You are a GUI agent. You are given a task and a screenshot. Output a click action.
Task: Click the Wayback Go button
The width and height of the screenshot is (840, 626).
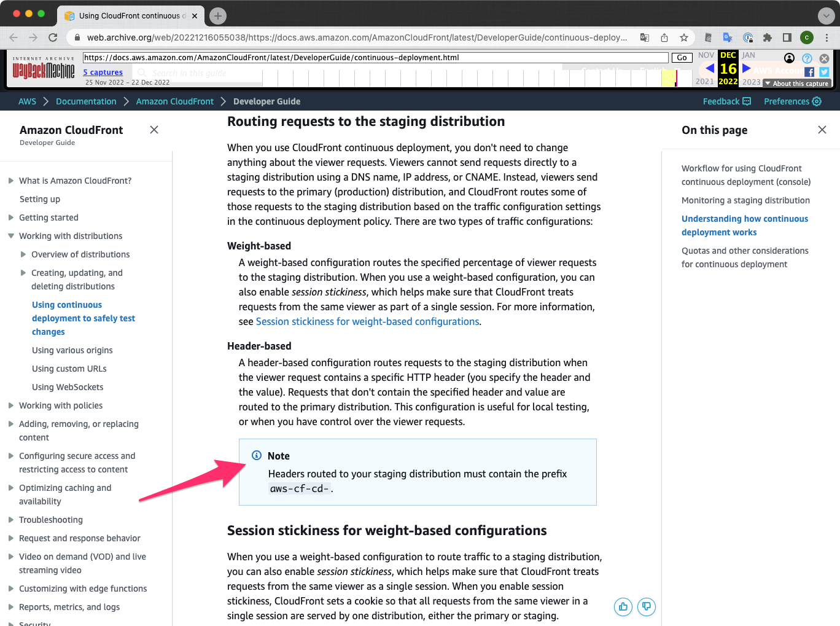(682, 58)
